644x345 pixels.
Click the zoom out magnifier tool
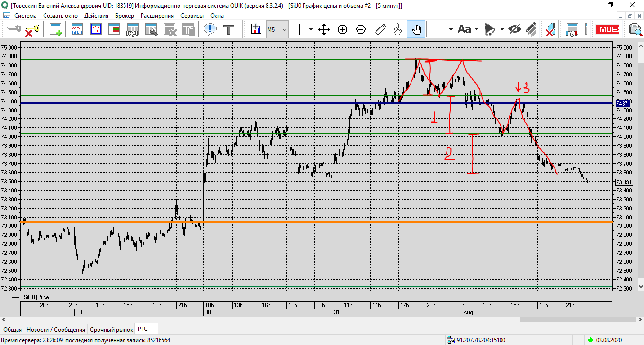point(361,30)
